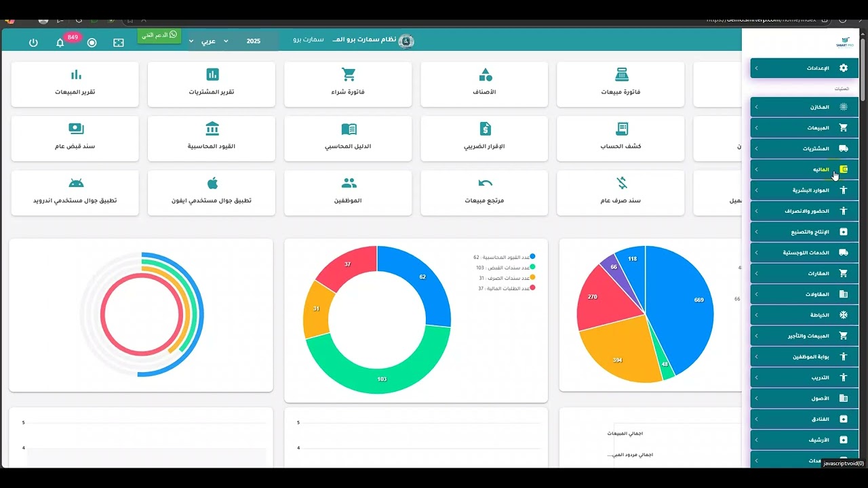This screenshot has height=488, width=868.
Task: Open the مرتجع مبيعات return arrow shortcut
Action: point(484,192)
